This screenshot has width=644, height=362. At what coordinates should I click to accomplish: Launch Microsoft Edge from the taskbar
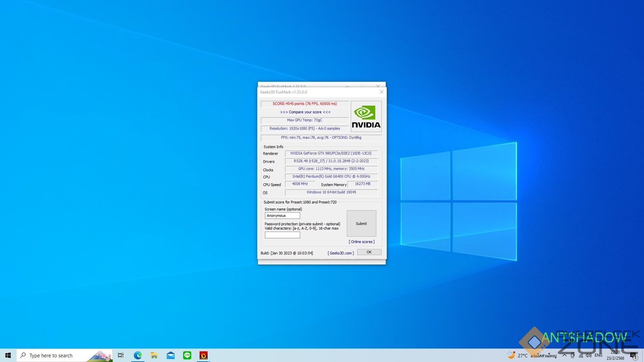pyautogui.click(x=138, y=355)
